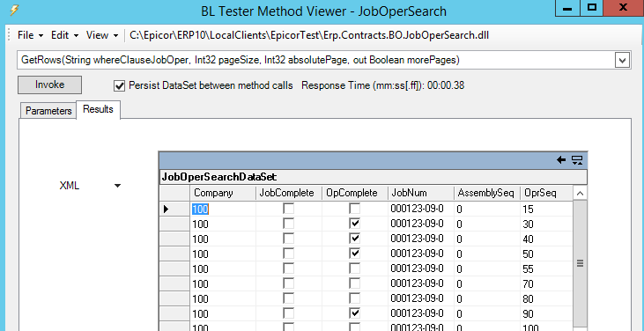Switch to the Results tab

[98, 109]
